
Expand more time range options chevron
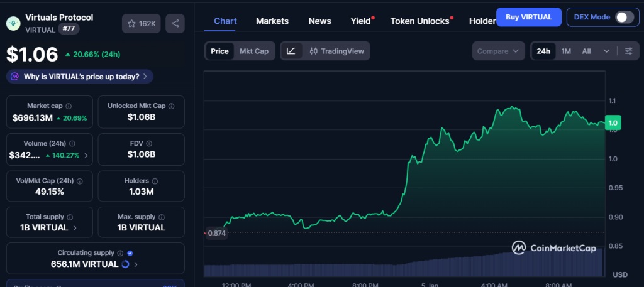[606, 51]
